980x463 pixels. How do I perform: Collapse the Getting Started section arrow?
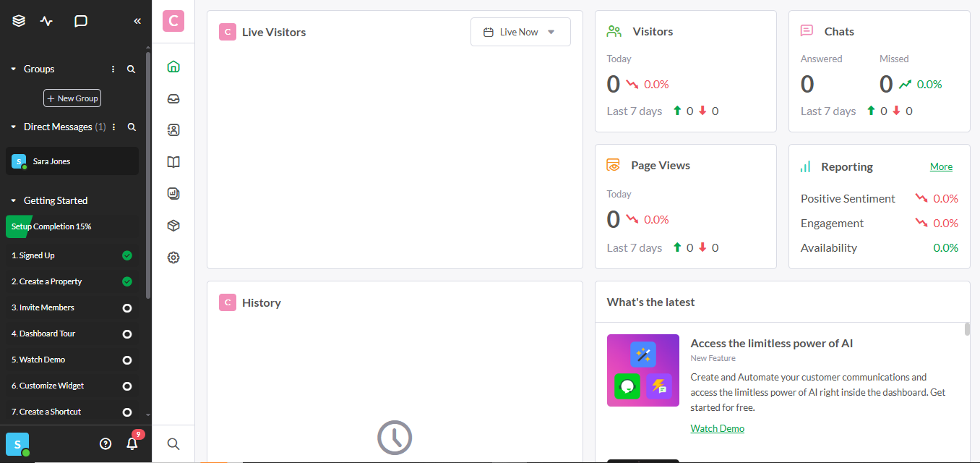click(13, 201)
